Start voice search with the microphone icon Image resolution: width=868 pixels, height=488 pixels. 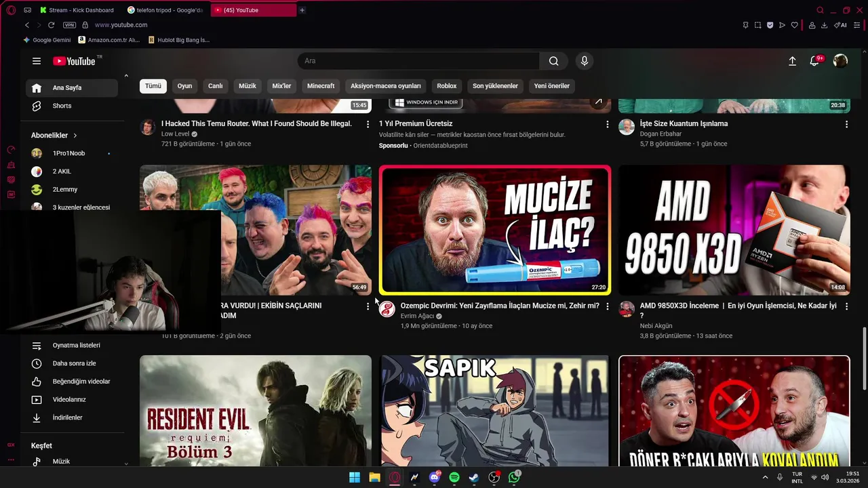pyautogui.click(x=585, y=61)
